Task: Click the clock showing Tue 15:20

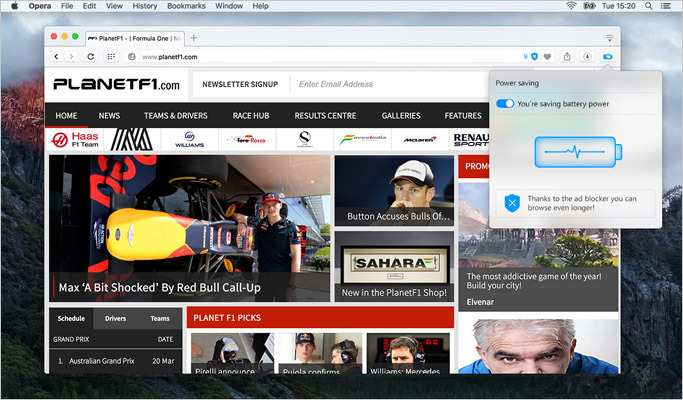Action: (x=619, y=6)
